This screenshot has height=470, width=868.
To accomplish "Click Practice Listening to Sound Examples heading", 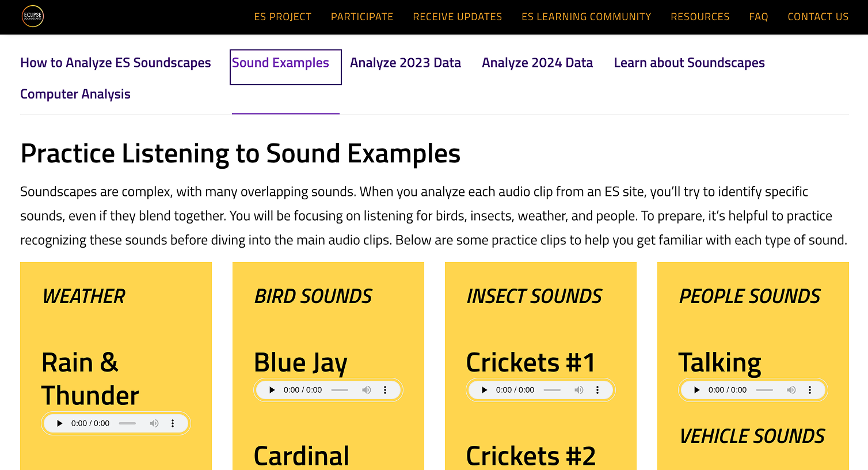I will click(241, 154).
